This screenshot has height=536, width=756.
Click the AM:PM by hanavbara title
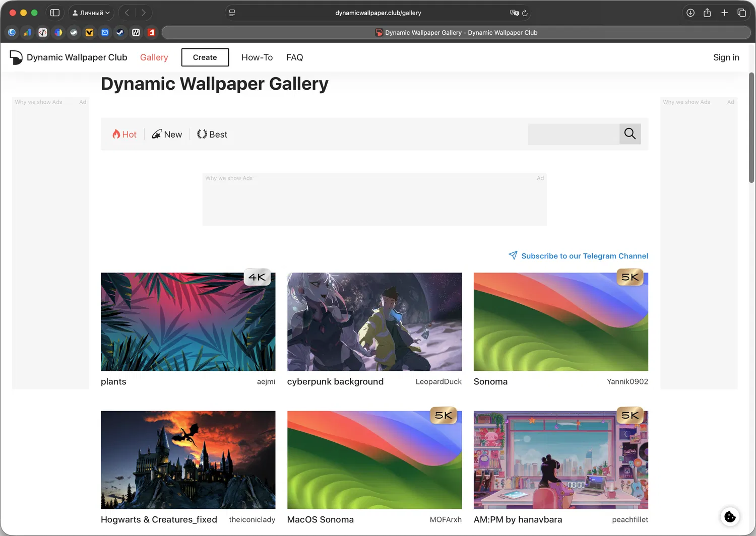coord(518,520)
